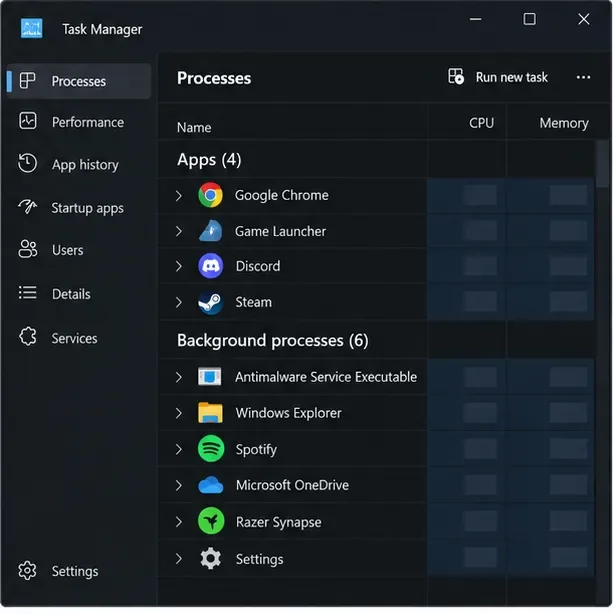Expand the Razer Synapse row

(179, 522)
